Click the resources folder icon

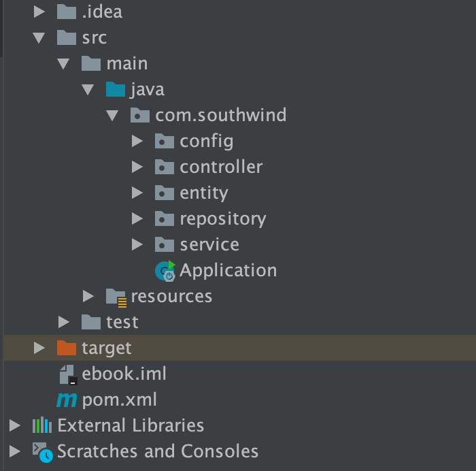click(x=116, y=297)
